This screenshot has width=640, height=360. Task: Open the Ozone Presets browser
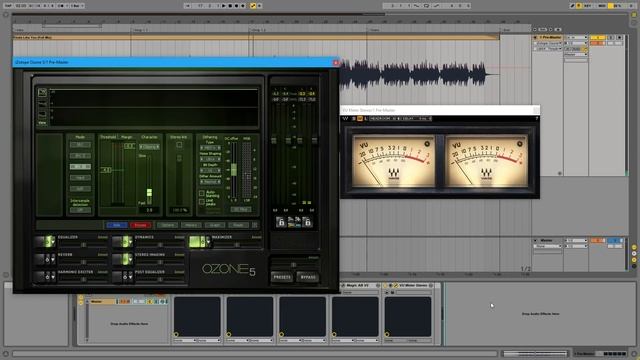click(x=282, y=277)
